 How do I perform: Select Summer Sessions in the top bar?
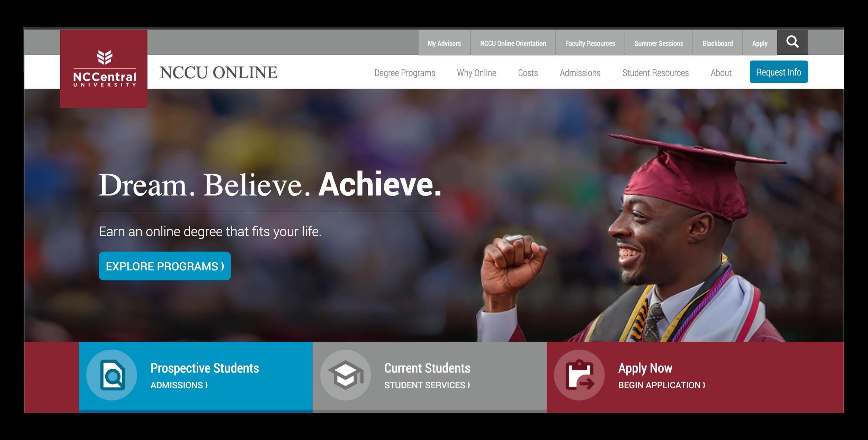pos(659,43)
